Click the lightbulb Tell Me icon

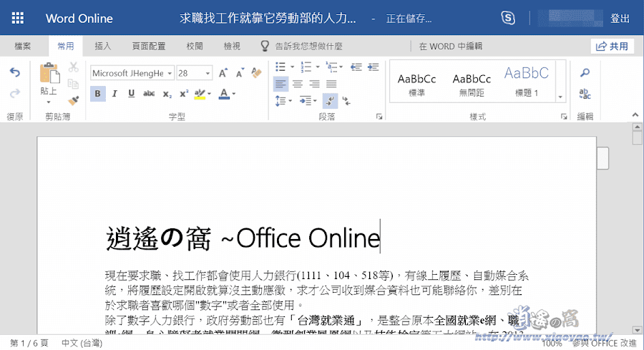click(x=265, y=46)
